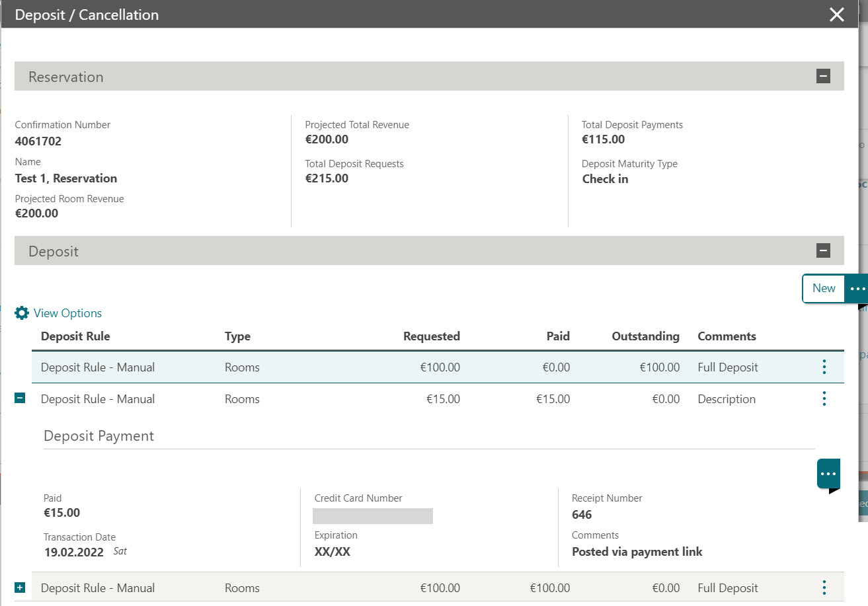Sort by the Paid column header
The height and width of the screenshot is (606, 868).
point(557,336)
